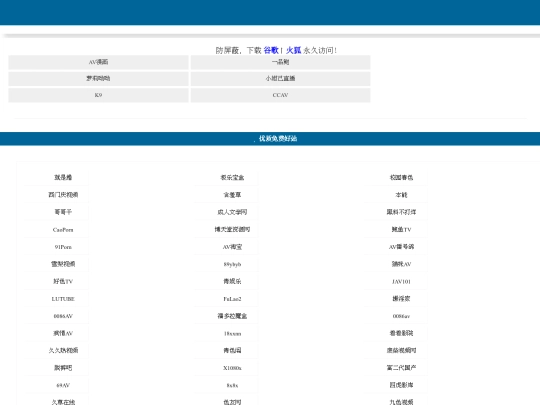Open the 青色园 list entry
The image size is (540, 405).
232,351
